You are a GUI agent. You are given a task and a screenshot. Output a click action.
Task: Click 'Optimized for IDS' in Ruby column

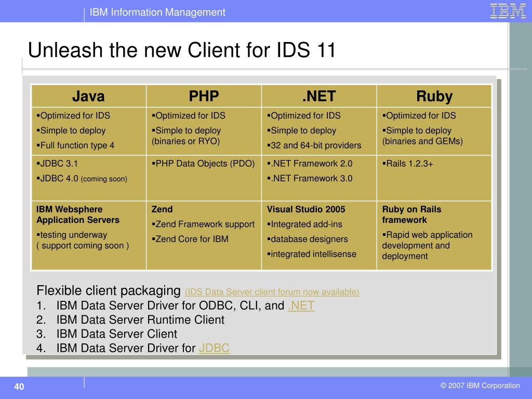419,116
